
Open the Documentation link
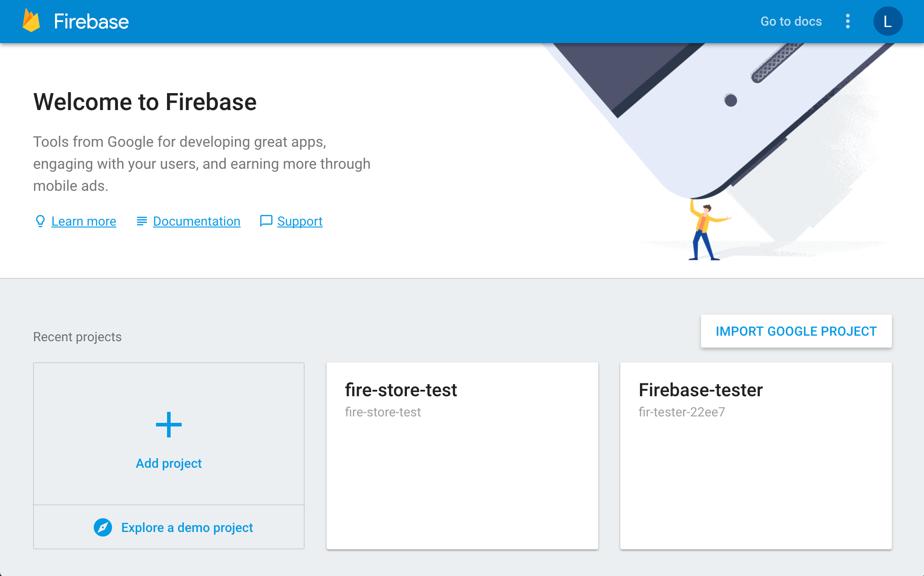196,221
